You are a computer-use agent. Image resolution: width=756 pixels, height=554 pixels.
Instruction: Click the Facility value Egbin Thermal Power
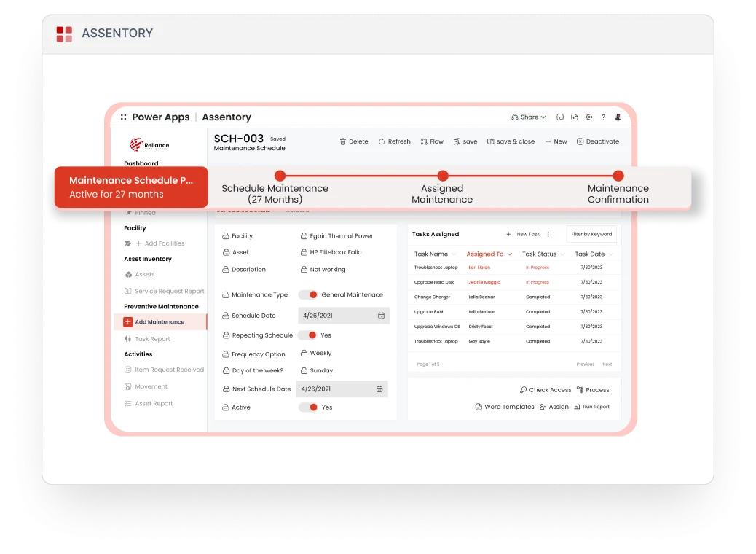[x=342, y=236]
